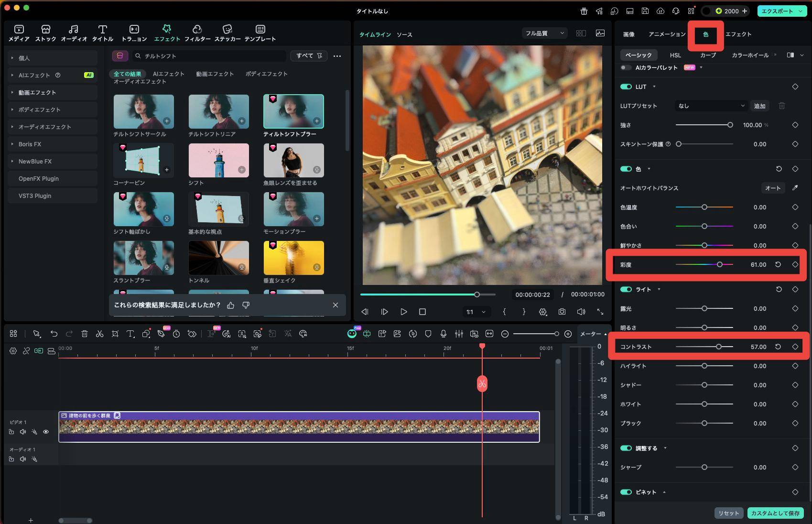
Task: Open the ステッカー (Stickers) panel
Action: [227, 33]
